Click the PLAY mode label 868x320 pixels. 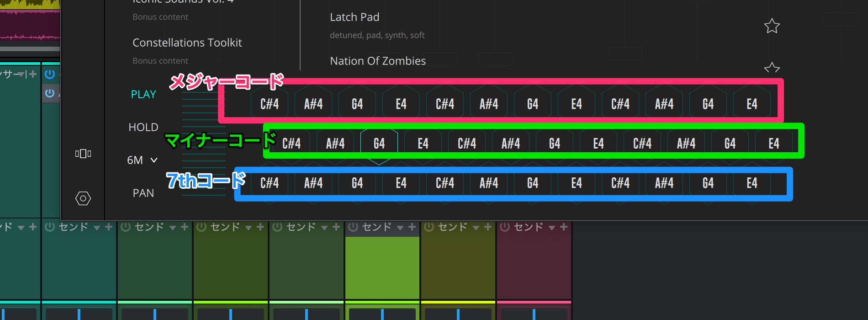[143, 94]
